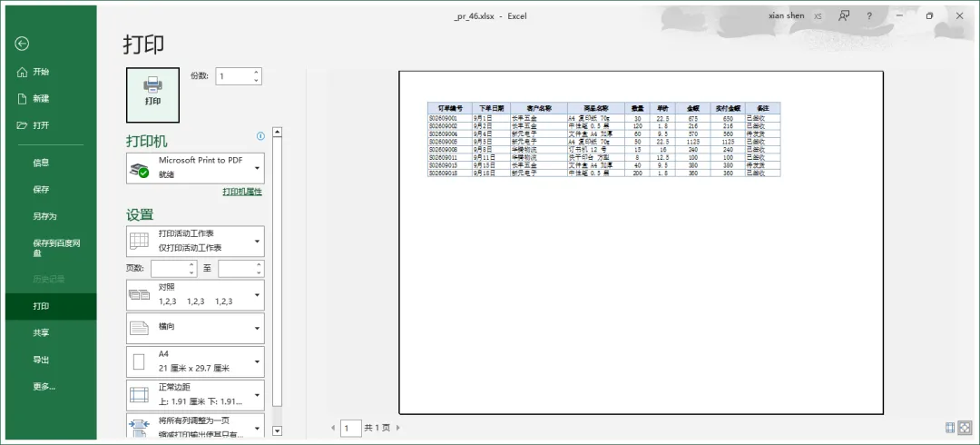
Task: Click the current page number input field
Action: click(x=351, y=428)
